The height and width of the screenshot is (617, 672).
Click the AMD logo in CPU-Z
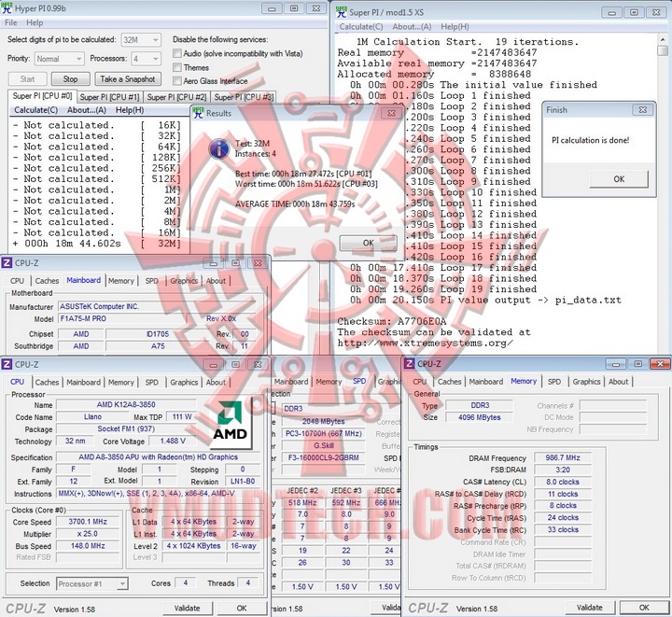click(x=231, y=422)
